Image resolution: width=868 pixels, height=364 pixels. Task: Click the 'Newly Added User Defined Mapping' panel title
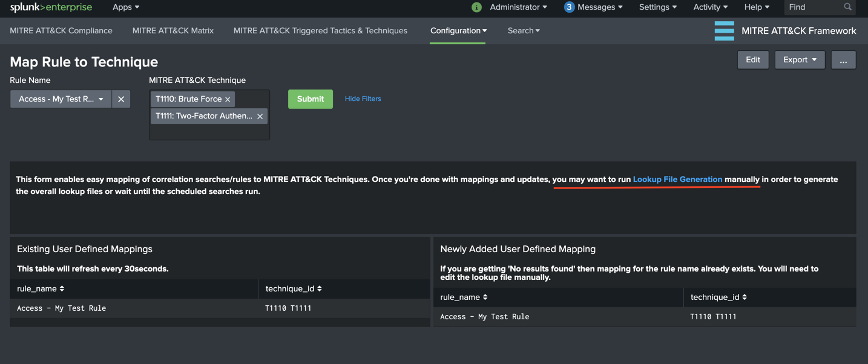coord(518,249)
